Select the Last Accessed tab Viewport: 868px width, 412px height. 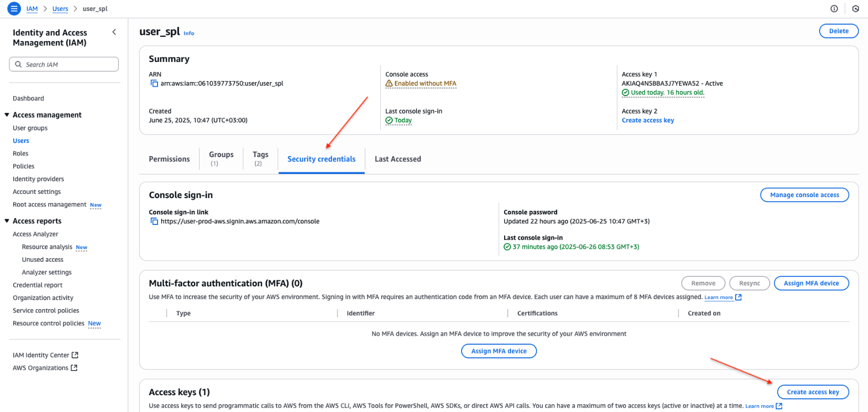398,159
